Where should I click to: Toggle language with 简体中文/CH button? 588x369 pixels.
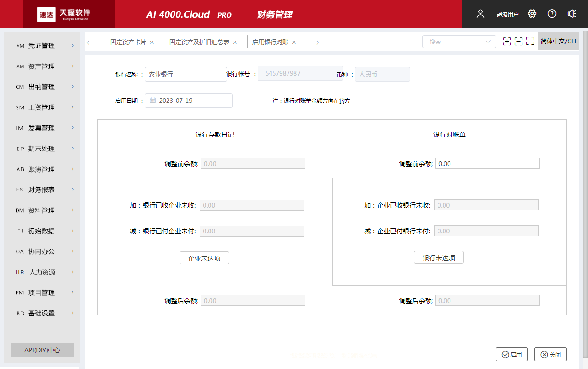click(x=558, y=41)
